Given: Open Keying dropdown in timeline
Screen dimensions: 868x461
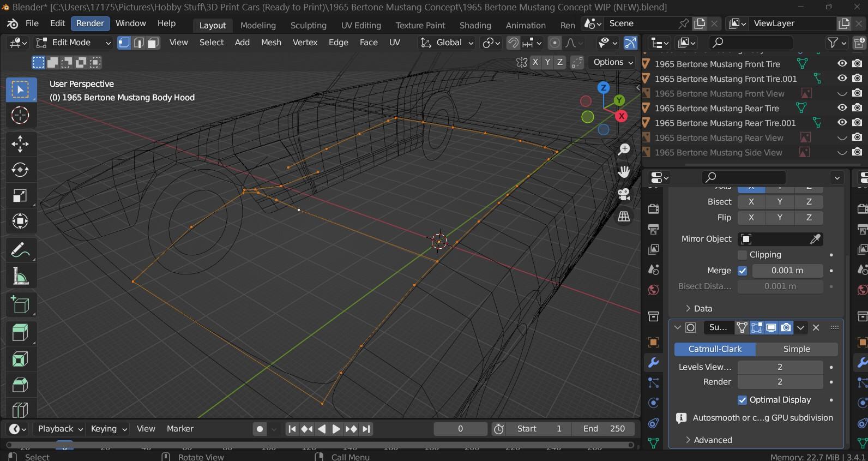Looking at the screenshot, I should click(108, 429).
